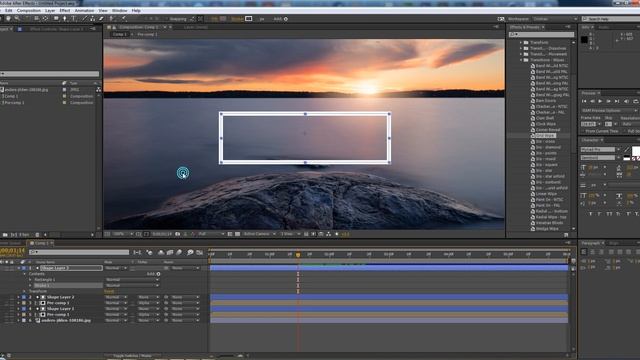Viewport: 640px width, 360px height.
Task: Open the Active Camera view dropdown
Action: (x=260, y=234)
